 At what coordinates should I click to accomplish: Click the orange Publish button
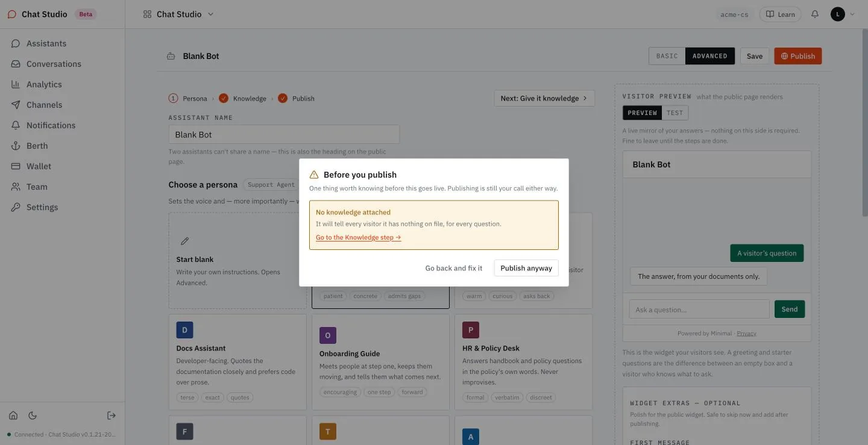coord(798,56)
